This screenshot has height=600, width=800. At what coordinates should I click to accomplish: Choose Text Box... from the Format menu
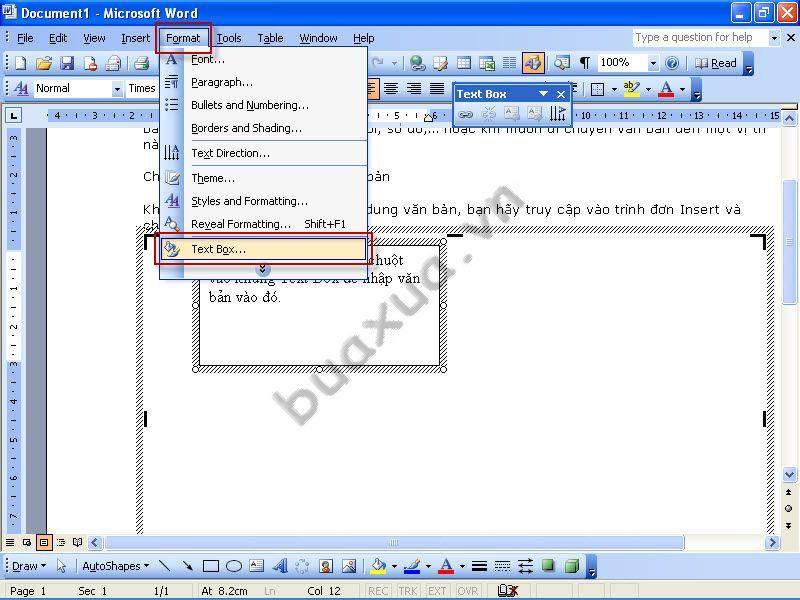click(263, 249)
